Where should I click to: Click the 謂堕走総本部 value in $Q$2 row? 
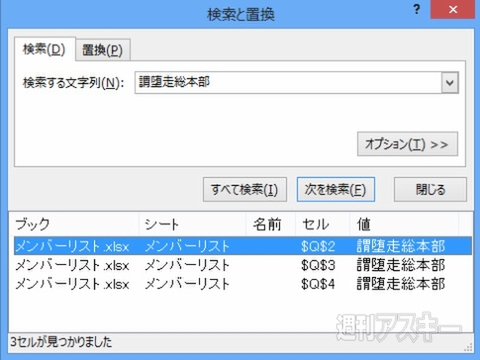(401, 246)
